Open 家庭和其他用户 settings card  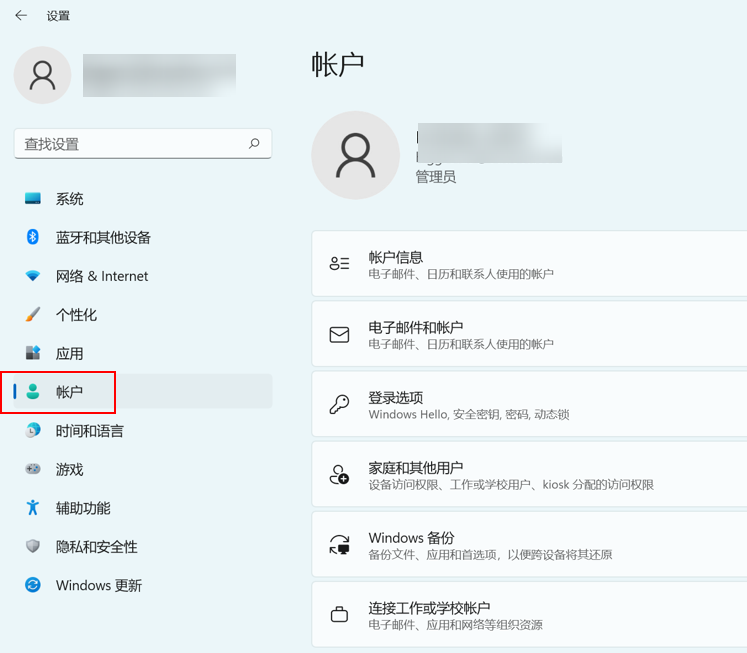click(530, 474)
